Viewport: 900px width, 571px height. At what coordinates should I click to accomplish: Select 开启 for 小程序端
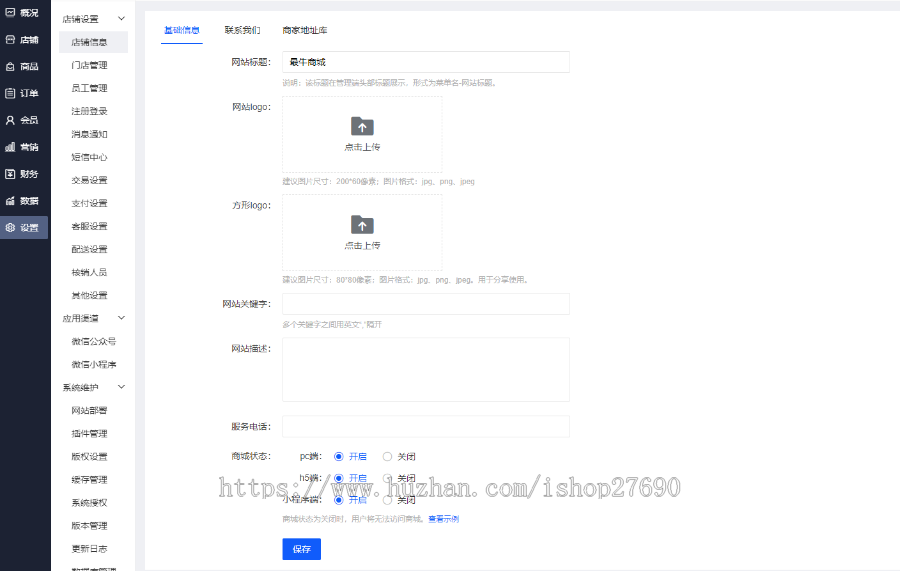[339, 500]
